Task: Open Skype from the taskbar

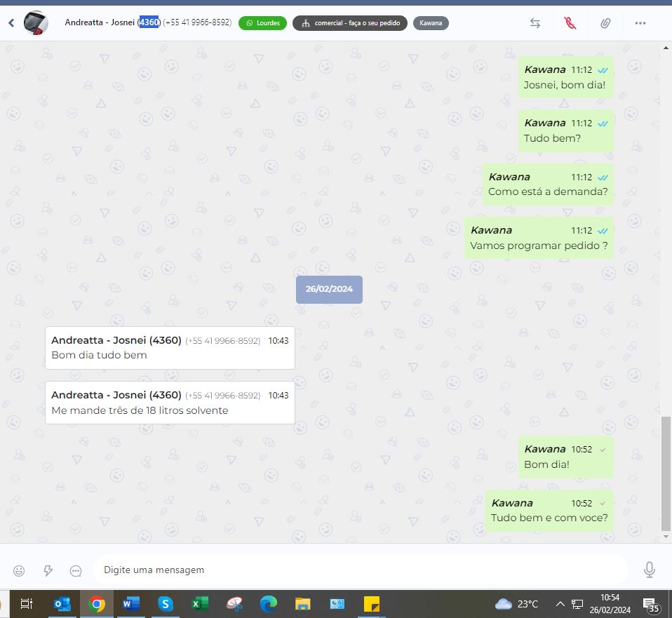Action: (166, 604)
